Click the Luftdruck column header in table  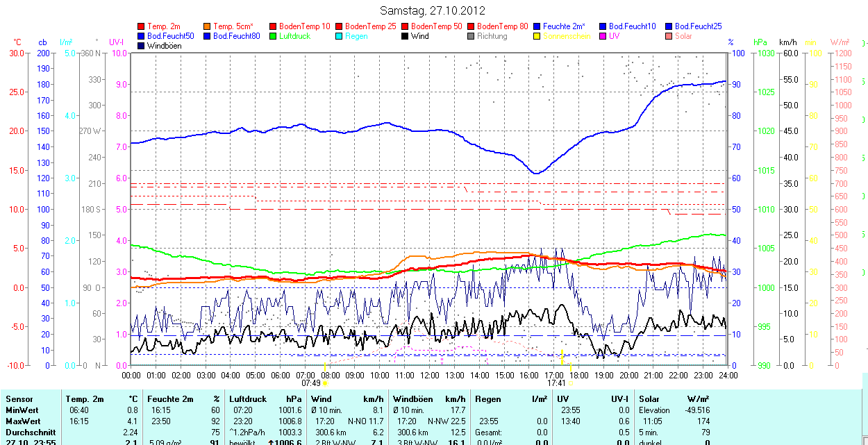click(x=248, y=399)
